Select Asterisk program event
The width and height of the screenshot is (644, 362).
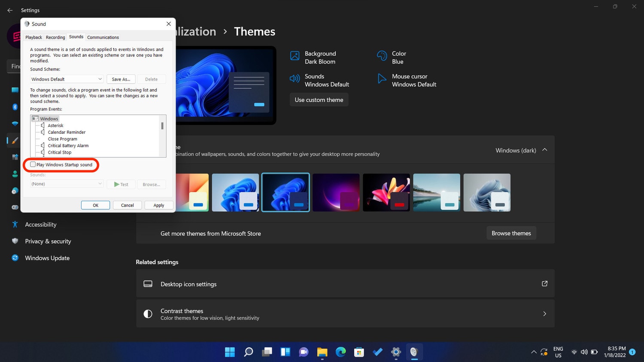pos(55,126)
